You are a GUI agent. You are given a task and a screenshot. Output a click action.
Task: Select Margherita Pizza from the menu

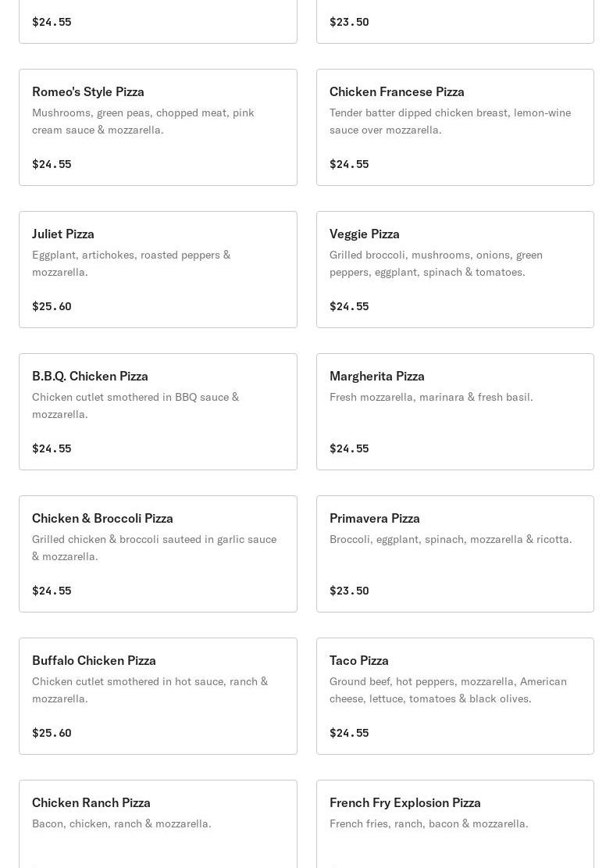point(454,412)
